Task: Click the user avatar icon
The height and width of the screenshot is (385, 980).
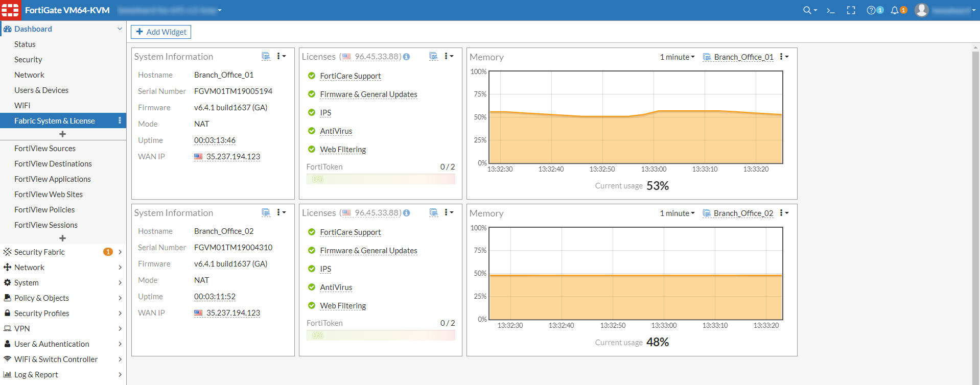Action: coord(922,10)
